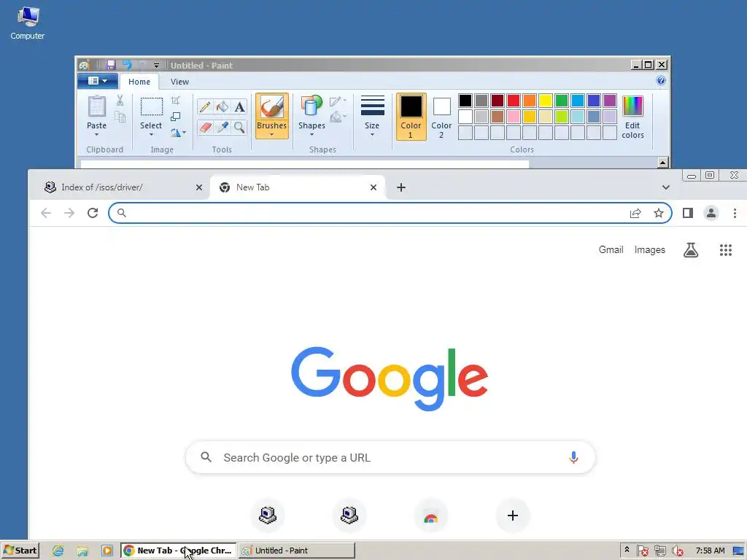
Task: Open Chrome tab search chevron
Action: (666, 187)
